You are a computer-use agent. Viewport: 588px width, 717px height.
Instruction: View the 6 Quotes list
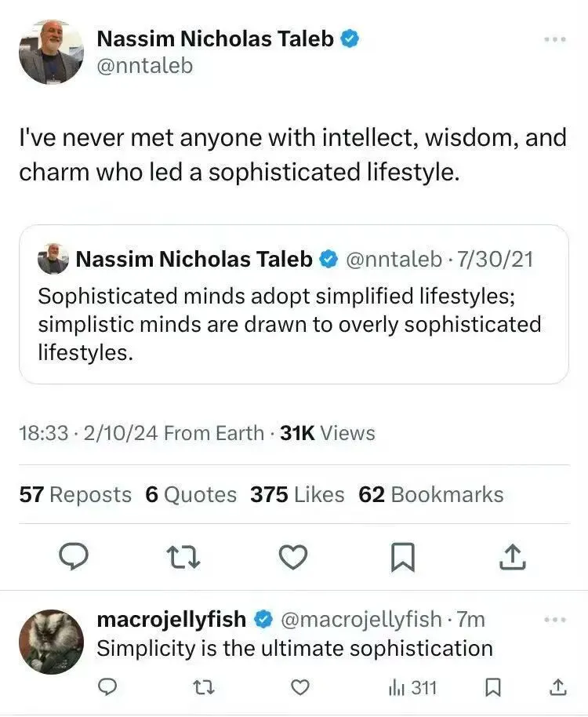[191, 494]
